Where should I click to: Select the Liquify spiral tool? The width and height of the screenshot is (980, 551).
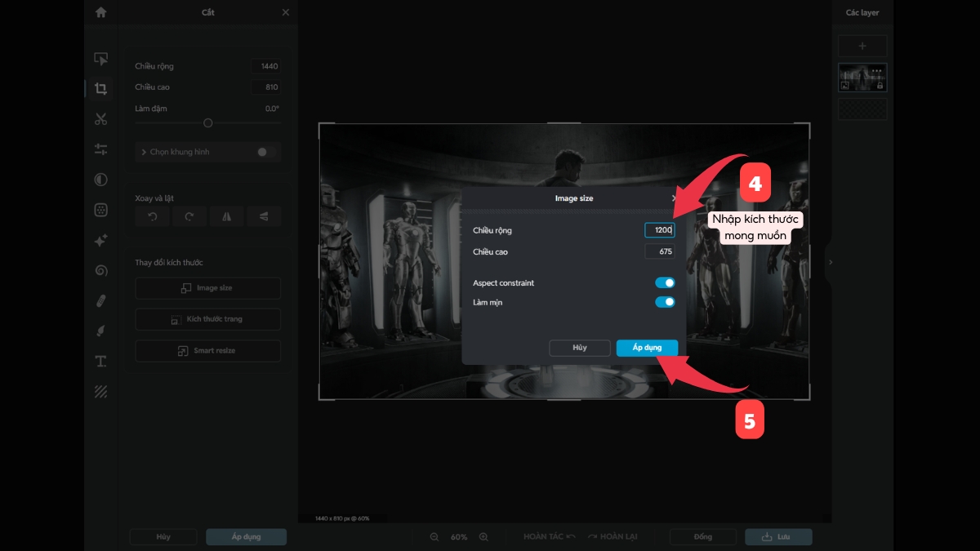(x=101, y=270)
